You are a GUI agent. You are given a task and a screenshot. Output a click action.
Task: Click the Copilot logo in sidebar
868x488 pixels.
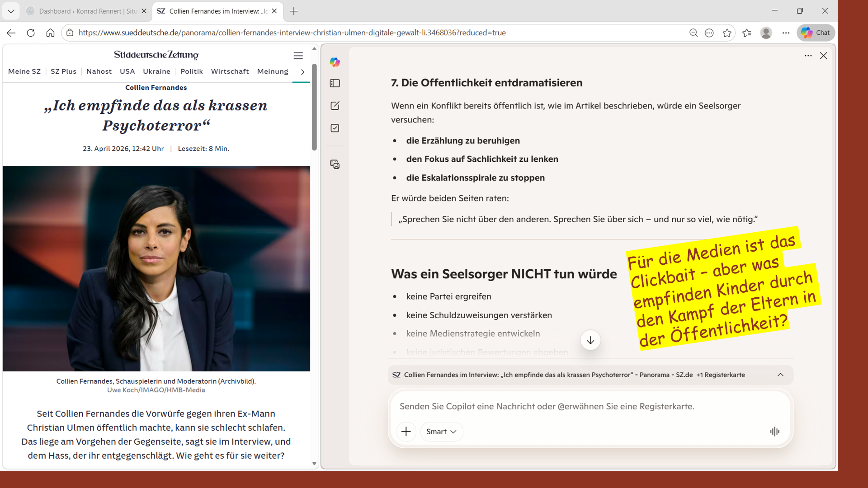click(x=335, y=62)
